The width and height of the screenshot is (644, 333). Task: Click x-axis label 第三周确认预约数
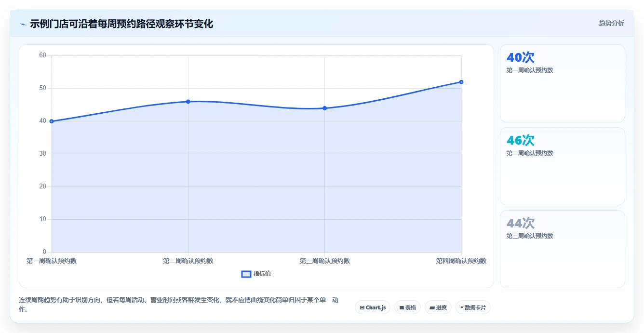pos(324,261)
